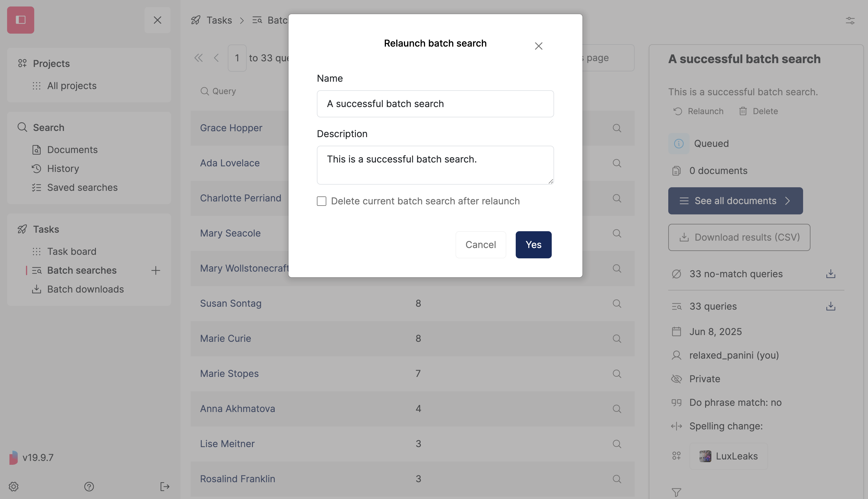
Task: Cancel the relaunch dialog
Action: click(x=481, y=244)
